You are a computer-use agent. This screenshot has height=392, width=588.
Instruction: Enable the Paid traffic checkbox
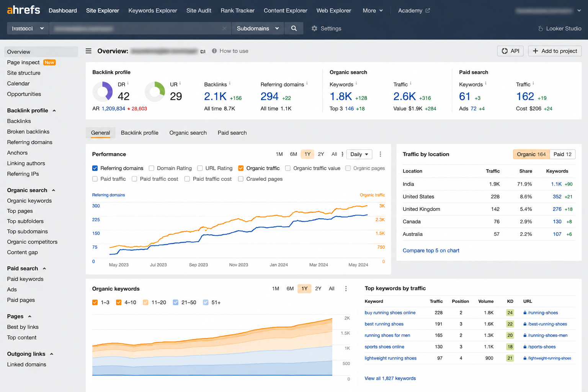click(95, 179)
